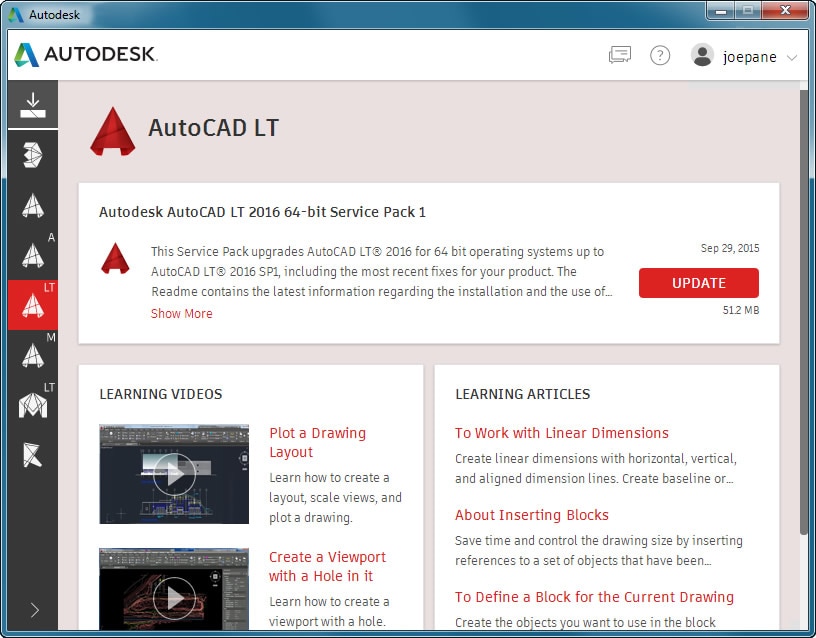
Task: Click the Plot a Drawing Layout link
Action: [x=317, y=443]
